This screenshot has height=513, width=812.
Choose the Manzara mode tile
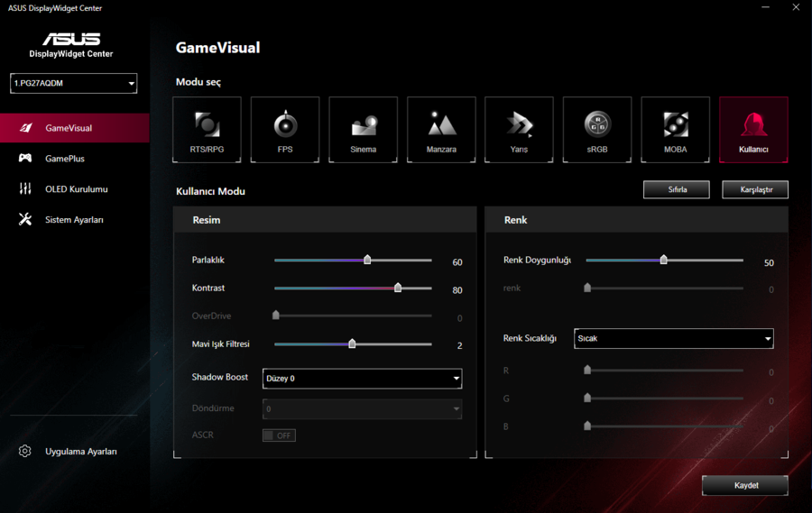(x=441, y=130)
